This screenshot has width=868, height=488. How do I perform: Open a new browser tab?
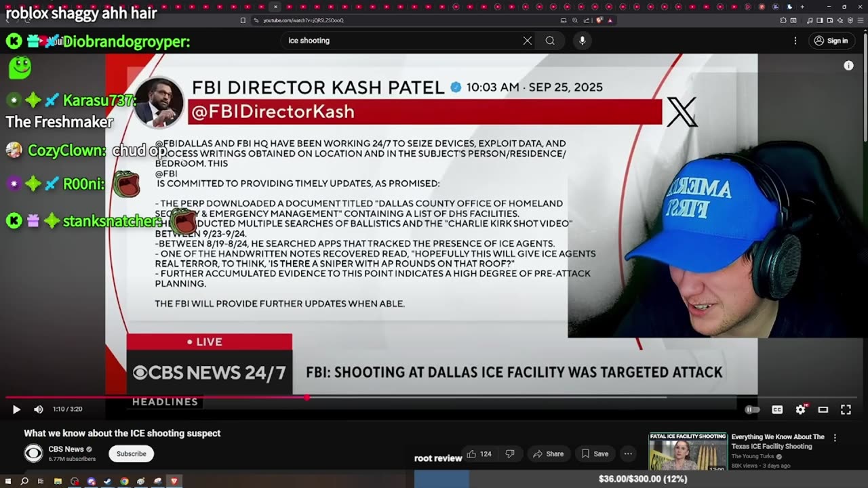[x=802, y=7]
